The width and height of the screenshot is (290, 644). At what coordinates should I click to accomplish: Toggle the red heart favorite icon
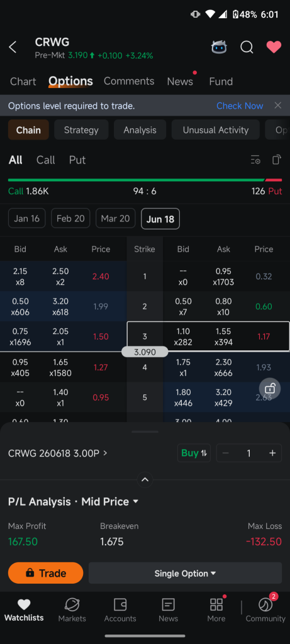(x=274, y=47)
